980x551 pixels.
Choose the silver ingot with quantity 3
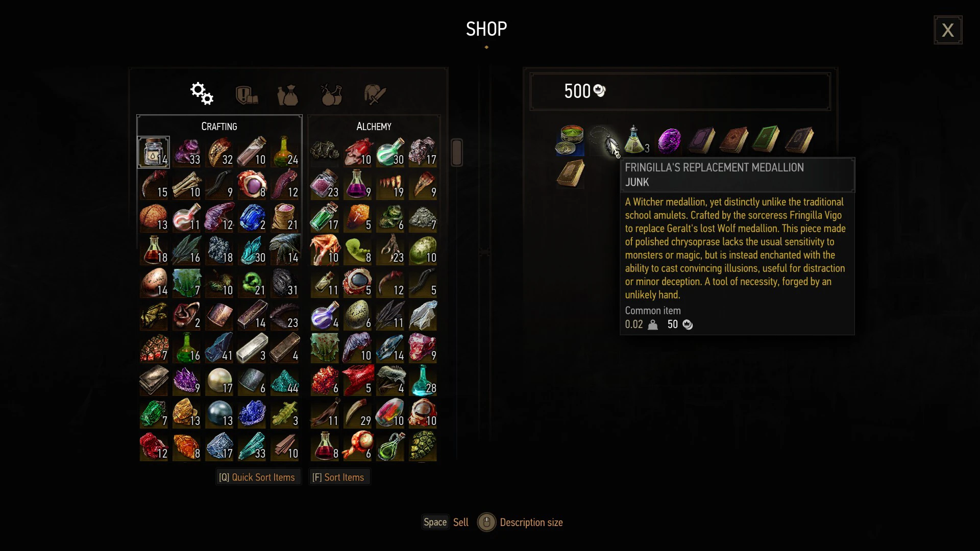pyautogui.click(x=252, y=348)
